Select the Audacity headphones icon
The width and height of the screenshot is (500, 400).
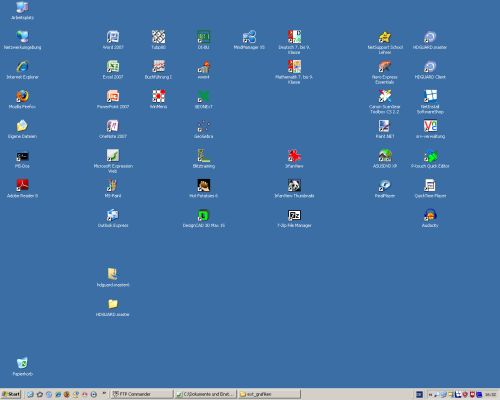pyautogui.click(x=430, y=215)
